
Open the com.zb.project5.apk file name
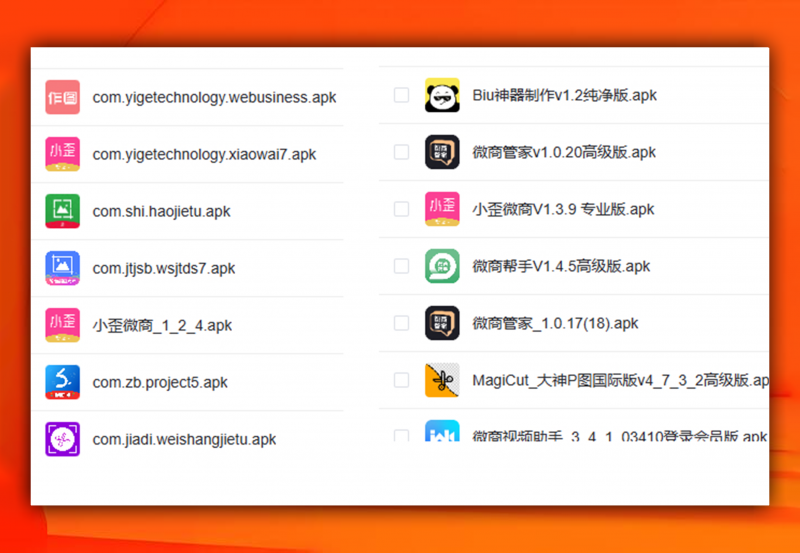pyautogui.click(x=160, y=382)
